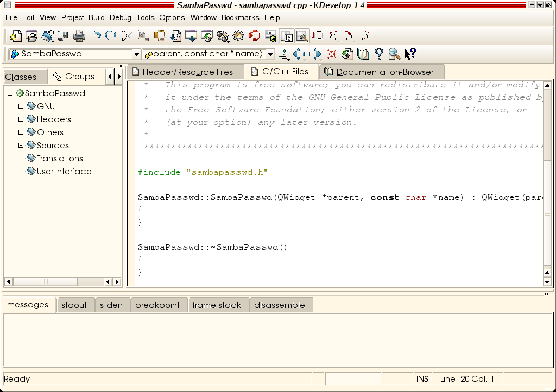The height and width of the screenshot is (392, 556).
Task: Click the red Stop build icon in top toolbar
Action: (254, 36)
